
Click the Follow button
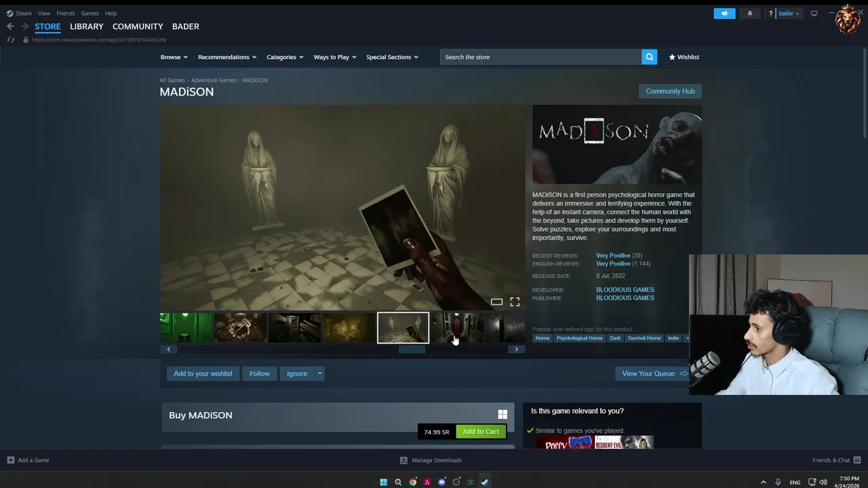coord(259,373)
